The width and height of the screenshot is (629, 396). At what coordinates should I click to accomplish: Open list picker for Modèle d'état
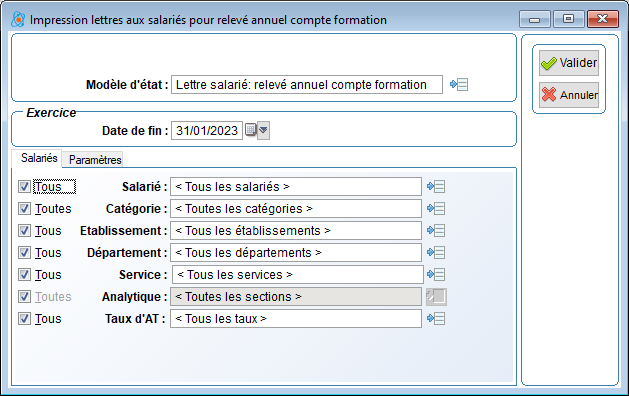pyautogui.click(x=459, y=85)
